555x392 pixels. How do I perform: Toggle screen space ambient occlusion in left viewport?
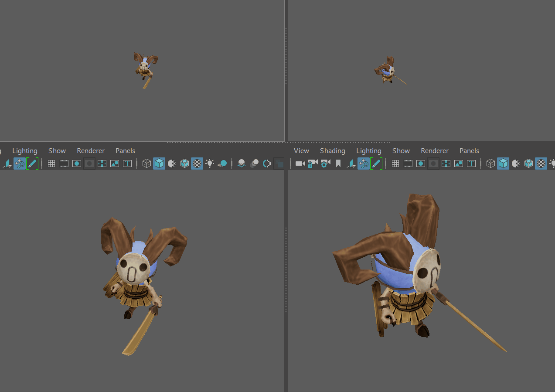242,164
